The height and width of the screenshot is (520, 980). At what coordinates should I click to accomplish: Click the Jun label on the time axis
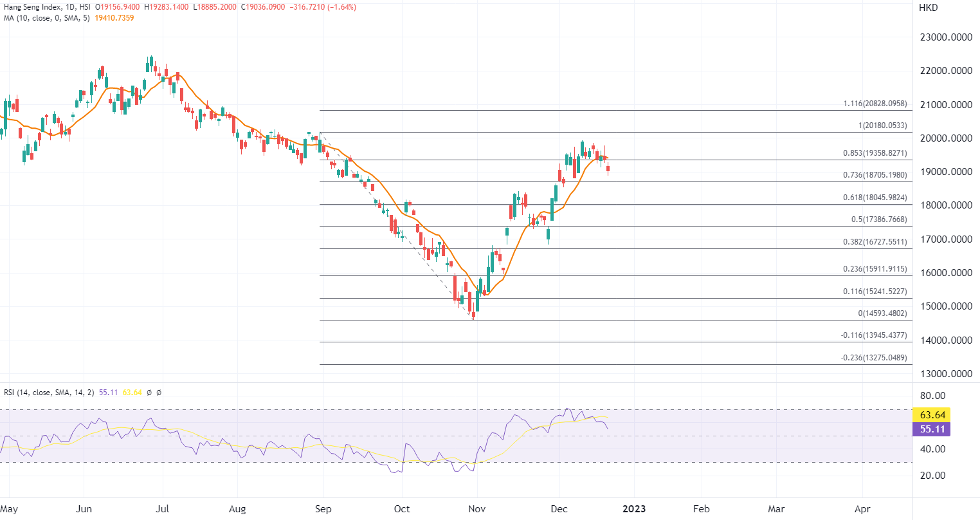click(84, 509)
